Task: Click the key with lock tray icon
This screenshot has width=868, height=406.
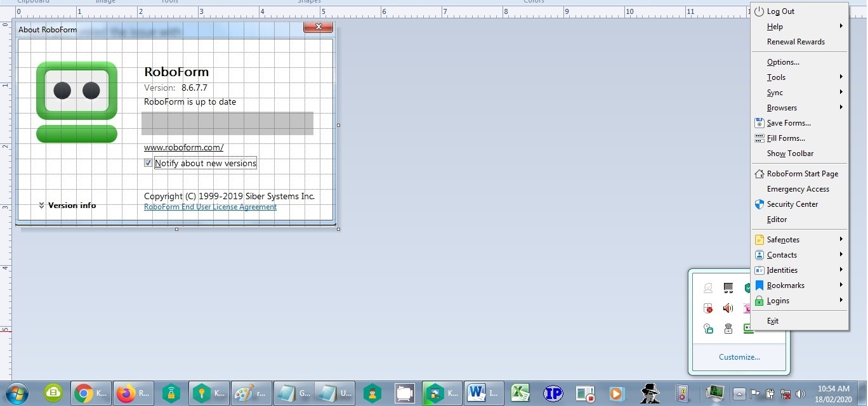Action: point(708,329)
